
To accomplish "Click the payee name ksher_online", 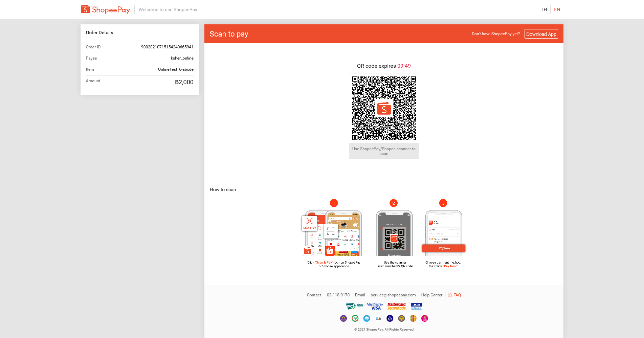I will point(182,58).
